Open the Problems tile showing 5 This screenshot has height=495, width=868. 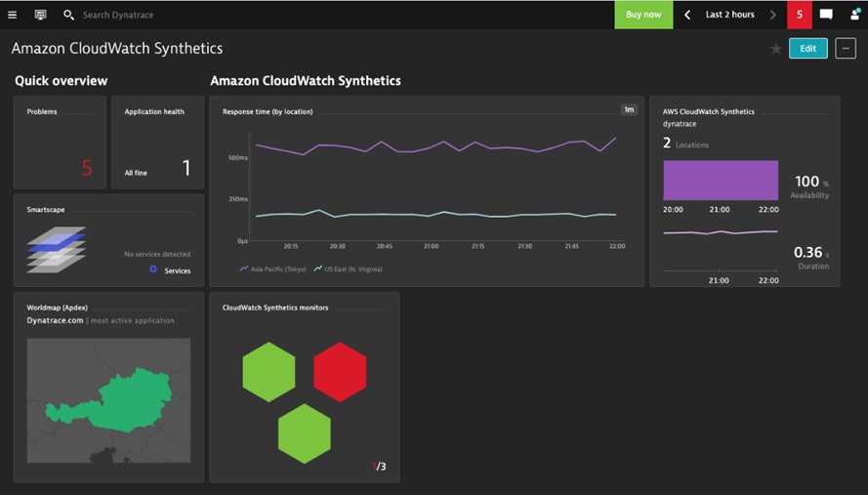click(60, 143)
